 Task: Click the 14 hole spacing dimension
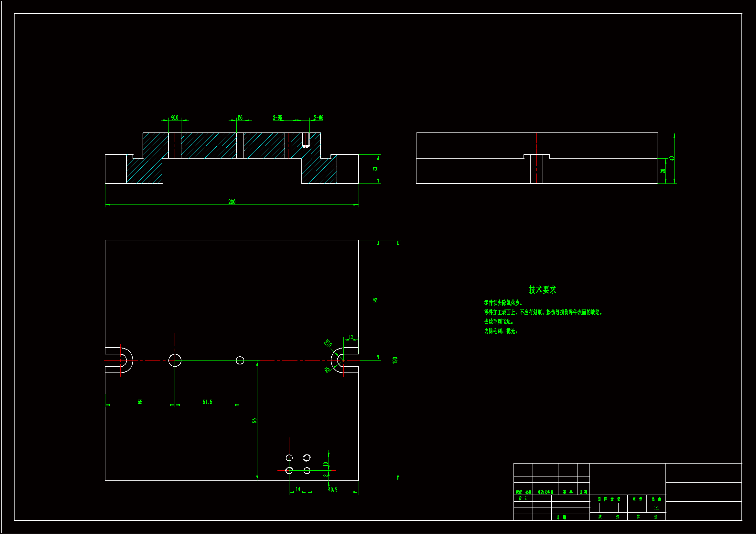pos(298,489)
